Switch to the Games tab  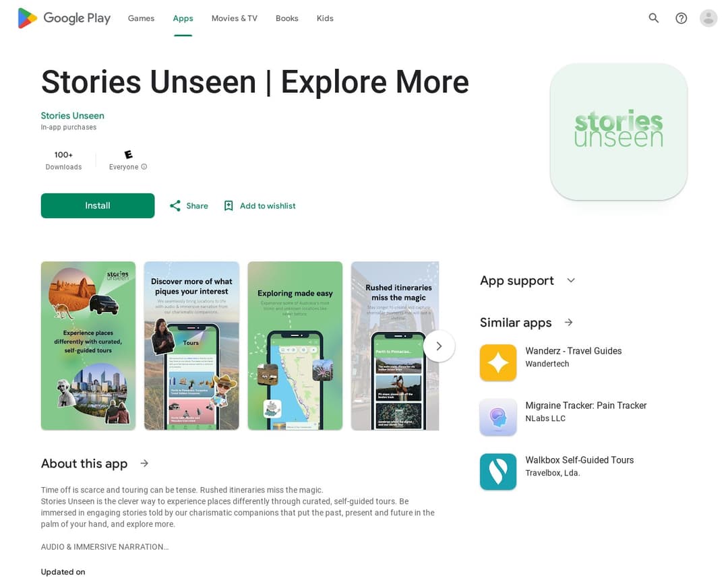[x=141, y=19]
